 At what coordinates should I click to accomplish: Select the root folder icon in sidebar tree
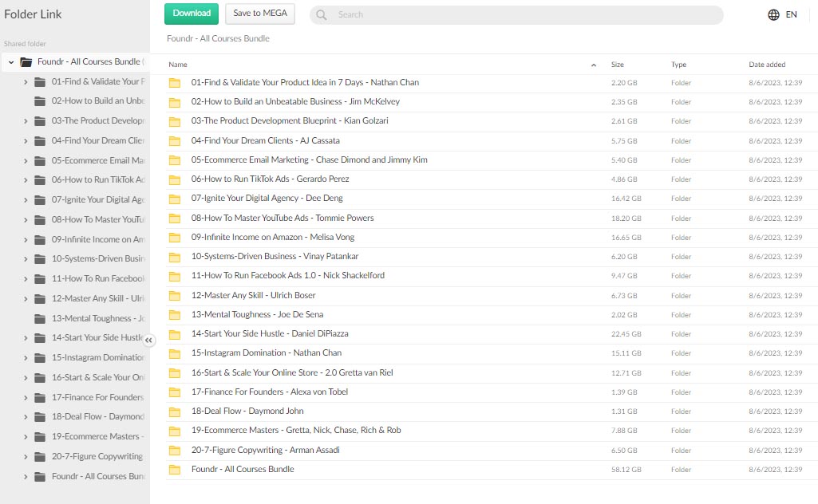(x=26, y=62)
